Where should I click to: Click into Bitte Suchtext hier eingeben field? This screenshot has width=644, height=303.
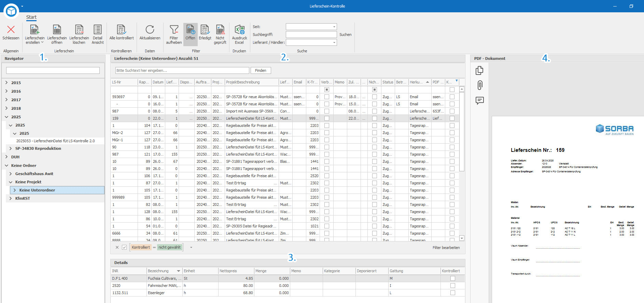pyautogui.click(x=182, y=70)
